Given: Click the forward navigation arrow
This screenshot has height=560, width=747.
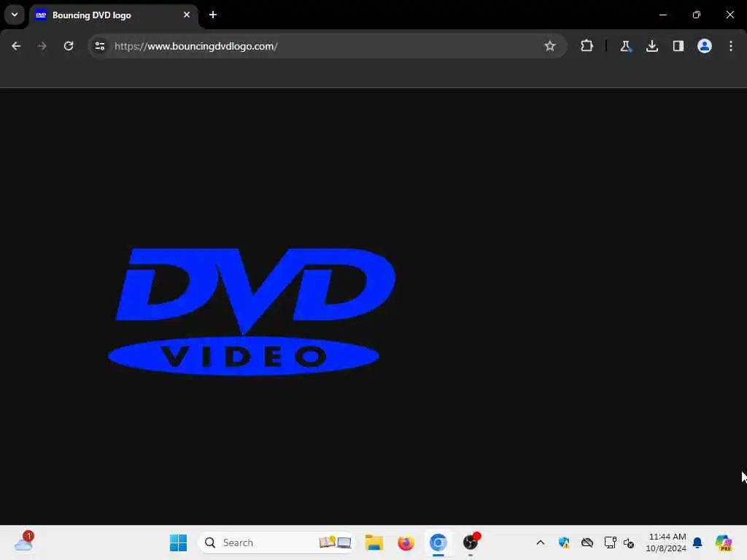Looking at the screenshot, I should click(x=42, y=46).
